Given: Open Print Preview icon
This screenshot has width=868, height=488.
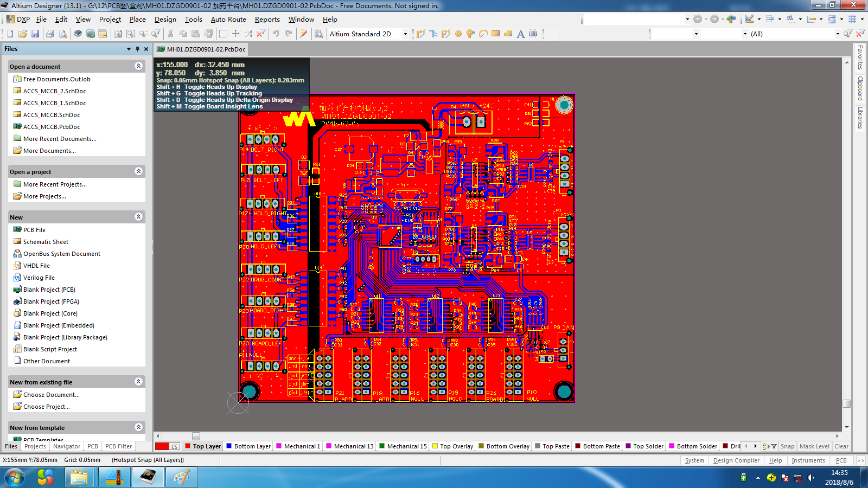Looking at the screenshot, I should [63, 34].
